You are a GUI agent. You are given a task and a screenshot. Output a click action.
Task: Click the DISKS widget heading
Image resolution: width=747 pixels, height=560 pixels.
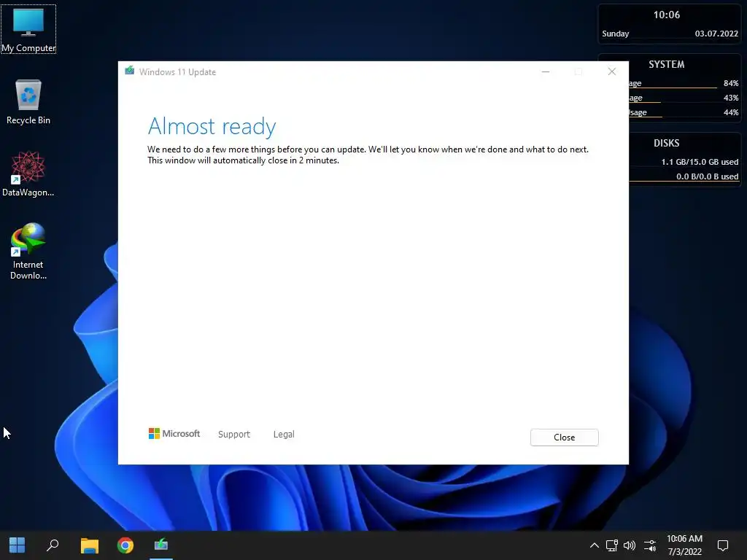[667, 143]
